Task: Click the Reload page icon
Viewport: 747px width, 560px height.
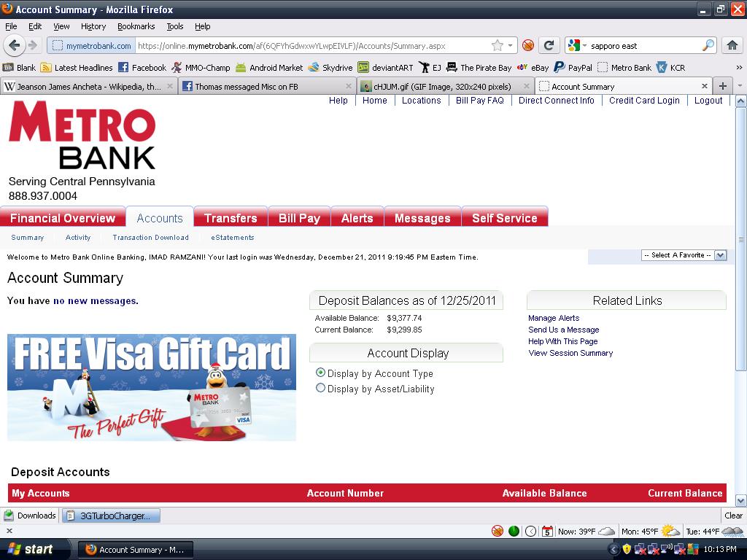Action: pos(549,45)
